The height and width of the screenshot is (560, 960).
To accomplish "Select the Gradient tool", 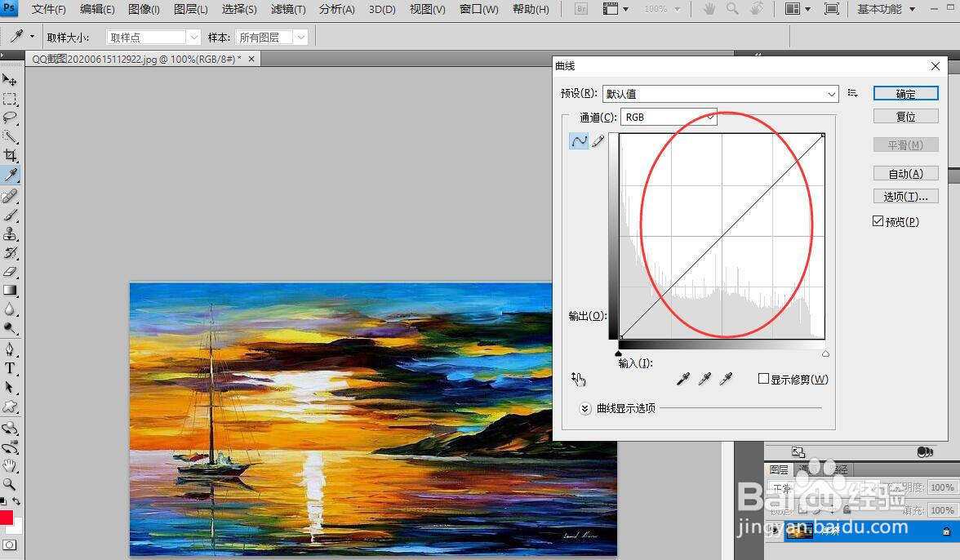I will click(x=10, y=291).
